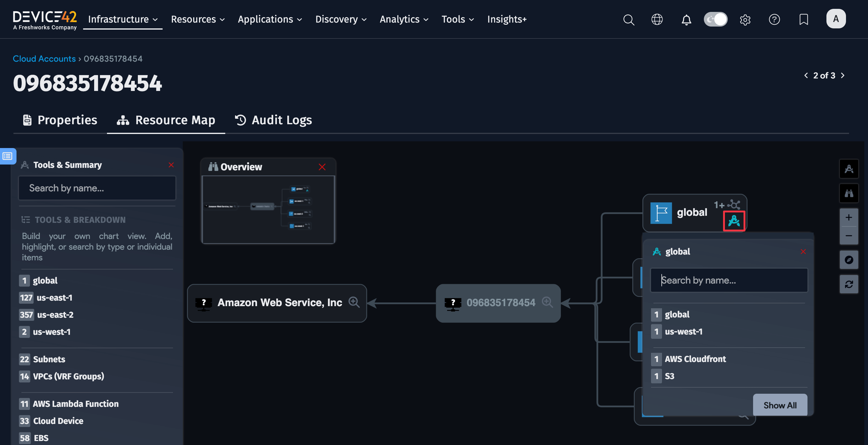This screenshot has width=868, height=445.
Task: Open the binoculars overview icon in right toolbar
Action: [x=848, y=193]
